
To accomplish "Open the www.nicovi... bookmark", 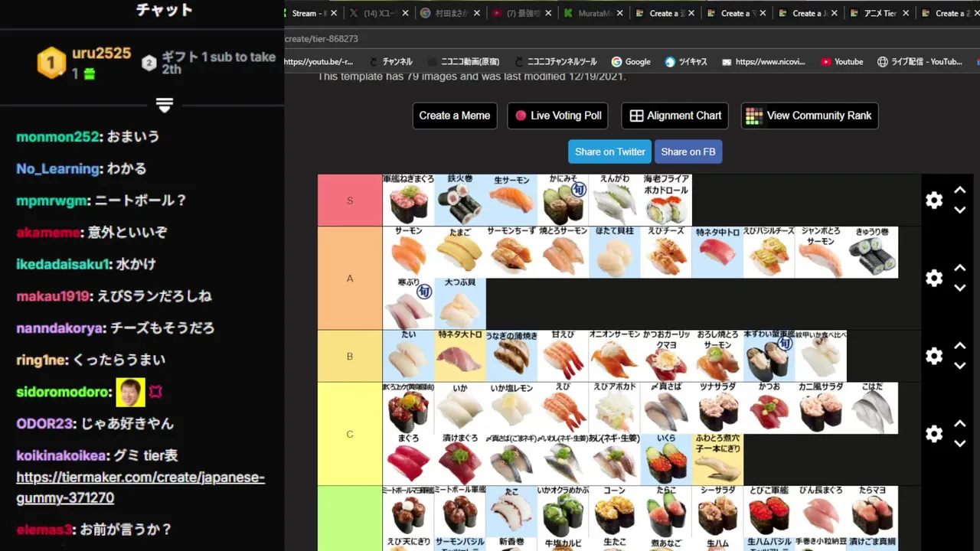I will pos(763,62).
